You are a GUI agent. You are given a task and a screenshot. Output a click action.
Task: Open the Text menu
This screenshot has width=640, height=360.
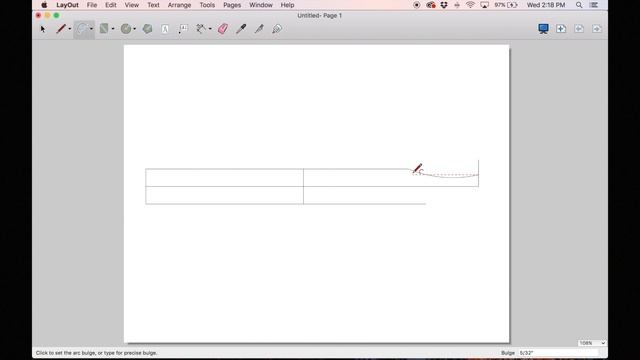click(153, 5)
